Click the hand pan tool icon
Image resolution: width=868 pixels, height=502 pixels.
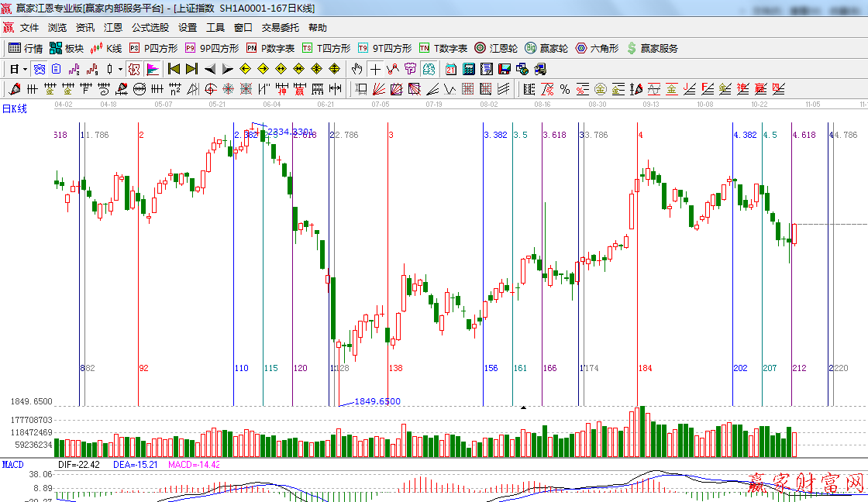(357, 69)
